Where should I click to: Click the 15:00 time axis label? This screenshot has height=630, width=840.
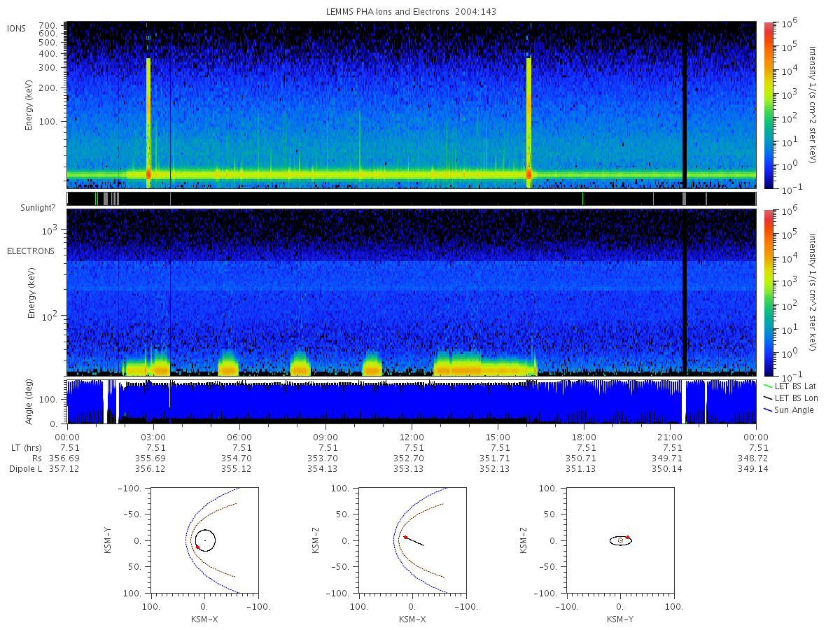coord(498,436)
